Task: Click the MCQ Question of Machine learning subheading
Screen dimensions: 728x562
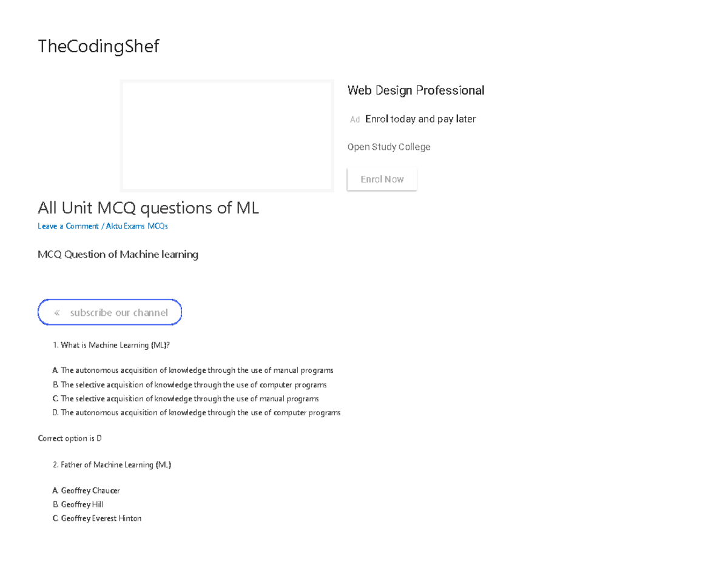Action: [x=118, y=254]
